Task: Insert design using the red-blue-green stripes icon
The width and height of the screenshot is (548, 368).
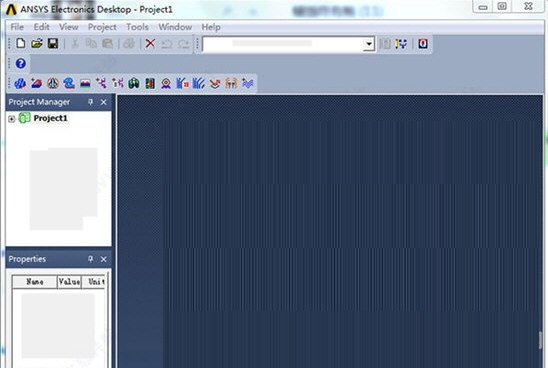Action: pos(85,84)
